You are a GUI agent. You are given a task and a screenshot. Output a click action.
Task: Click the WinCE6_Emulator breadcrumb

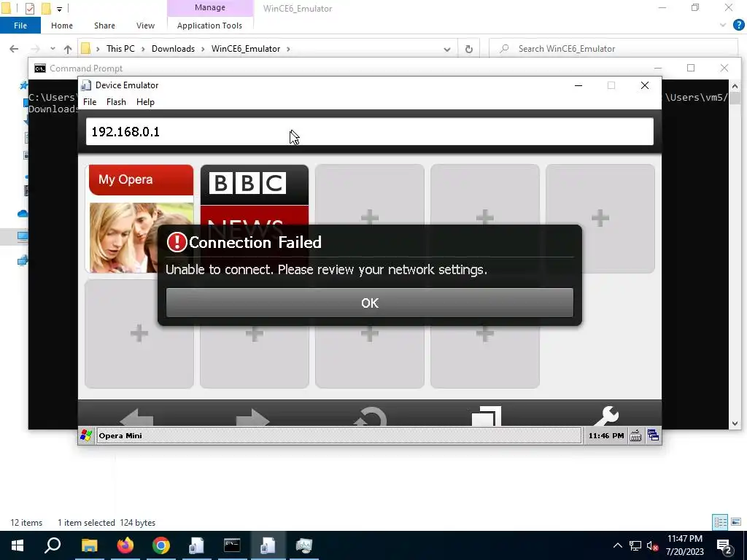click(246, 49)
